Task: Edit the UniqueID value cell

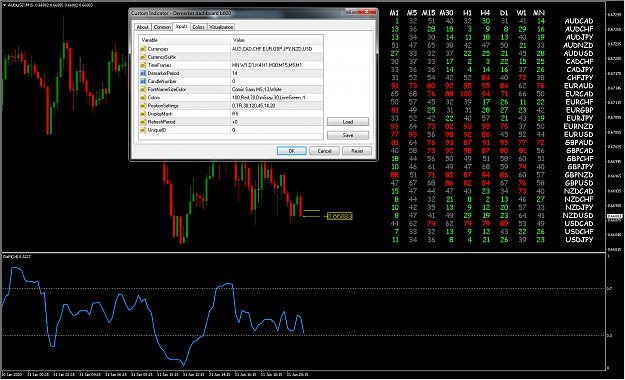Action: pos(277,130)
